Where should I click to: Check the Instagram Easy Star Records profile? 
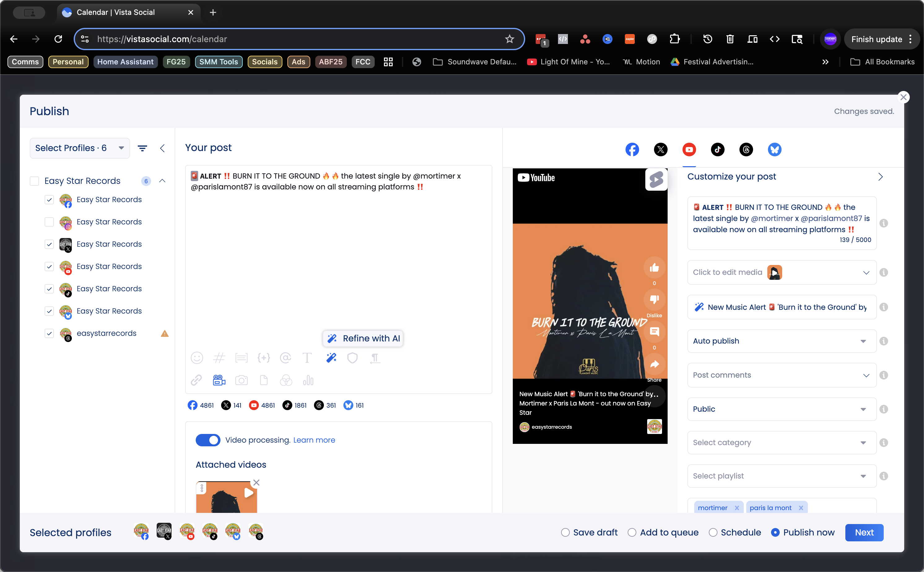click(x=49, y=222)
